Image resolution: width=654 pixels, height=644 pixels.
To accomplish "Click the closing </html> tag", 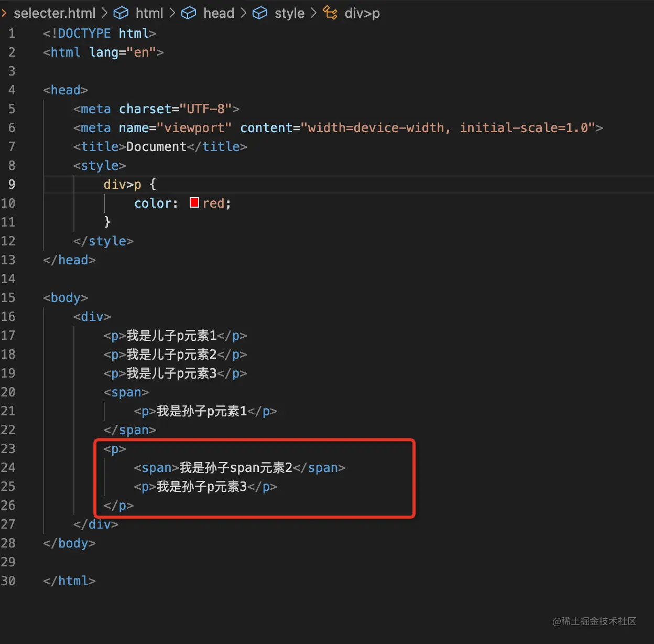I will point(69,581).
